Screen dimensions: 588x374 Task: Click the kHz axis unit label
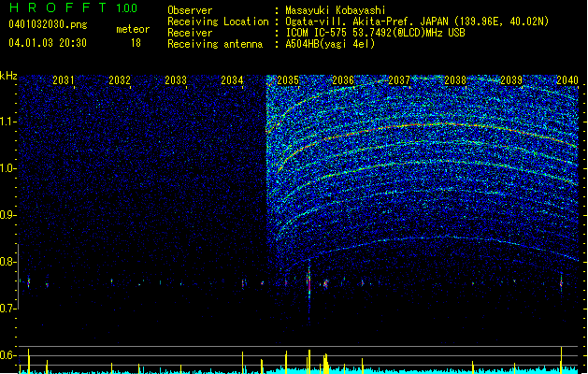[8, 76]
